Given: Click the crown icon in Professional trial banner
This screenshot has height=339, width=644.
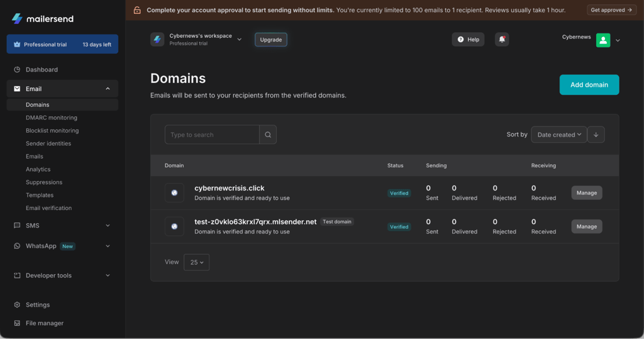Looking at the screenshot, I should (17, 45).
